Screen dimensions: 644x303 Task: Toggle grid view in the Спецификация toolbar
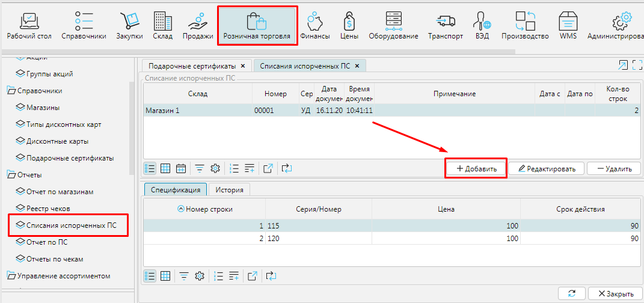tap(165, 276)
